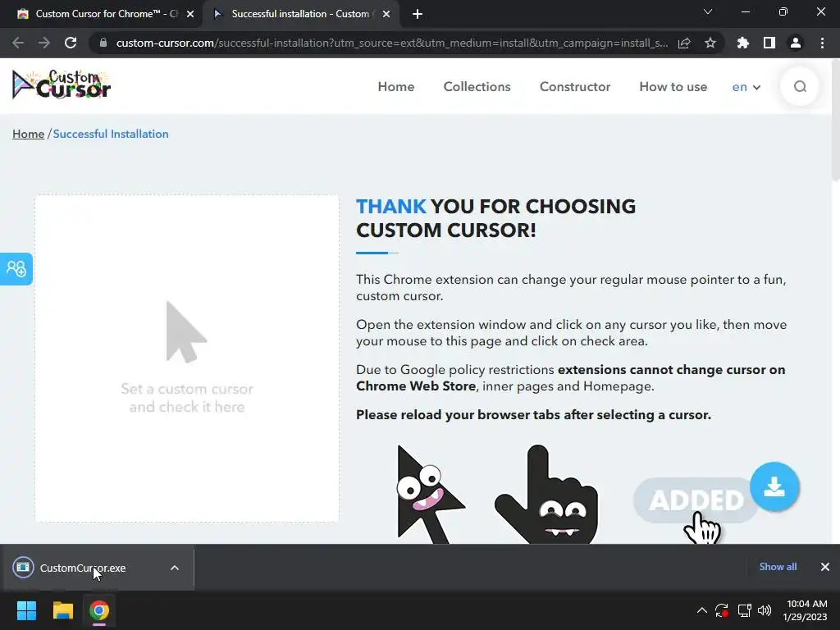Open the Home navigation item

pos(396,87)
